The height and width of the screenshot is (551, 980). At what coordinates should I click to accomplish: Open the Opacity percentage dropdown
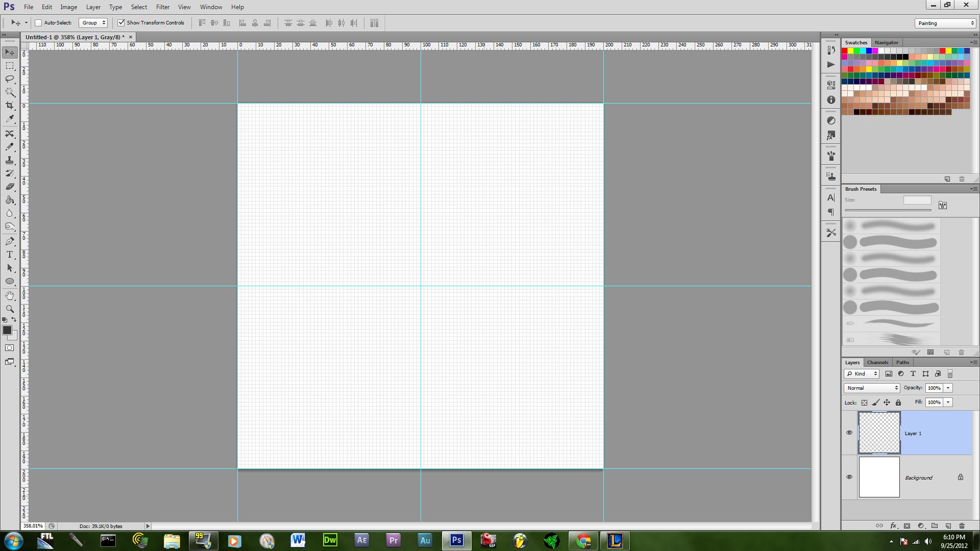click(948, 388)
